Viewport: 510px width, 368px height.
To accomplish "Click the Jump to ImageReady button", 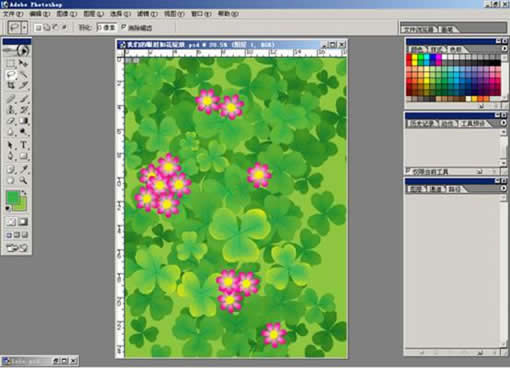I will click(x=16, y=248).
